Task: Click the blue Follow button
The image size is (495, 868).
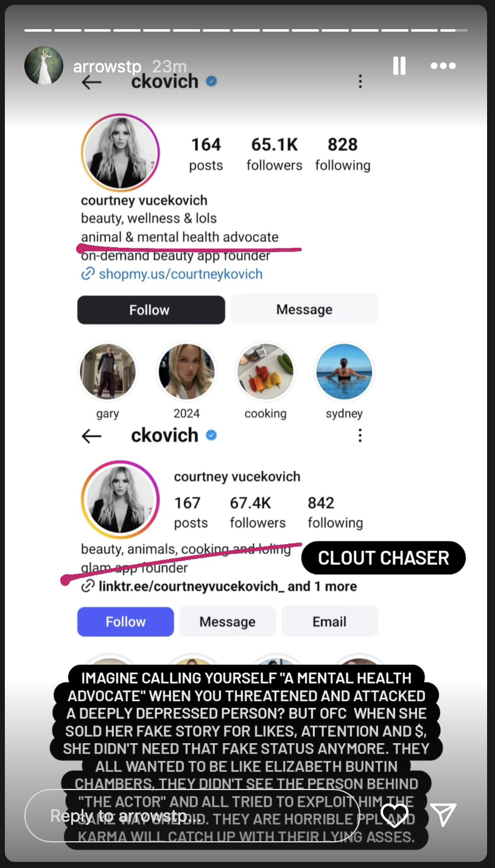Action: (125, 621)
